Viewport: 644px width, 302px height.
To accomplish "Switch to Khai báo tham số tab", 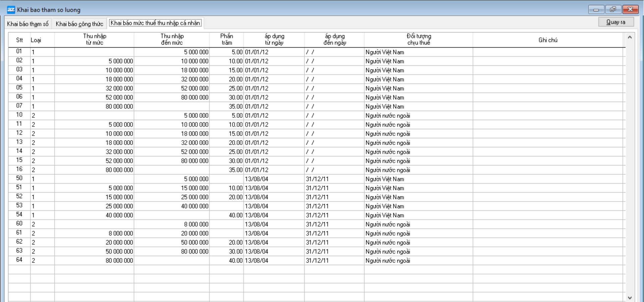I will click(x=28, y=24).
